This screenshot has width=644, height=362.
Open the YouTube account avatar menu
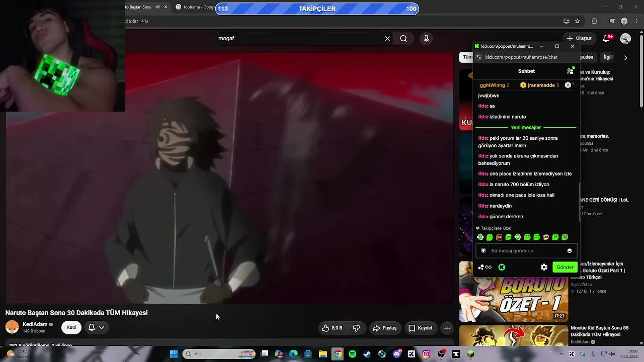click(x=625, y=38)
